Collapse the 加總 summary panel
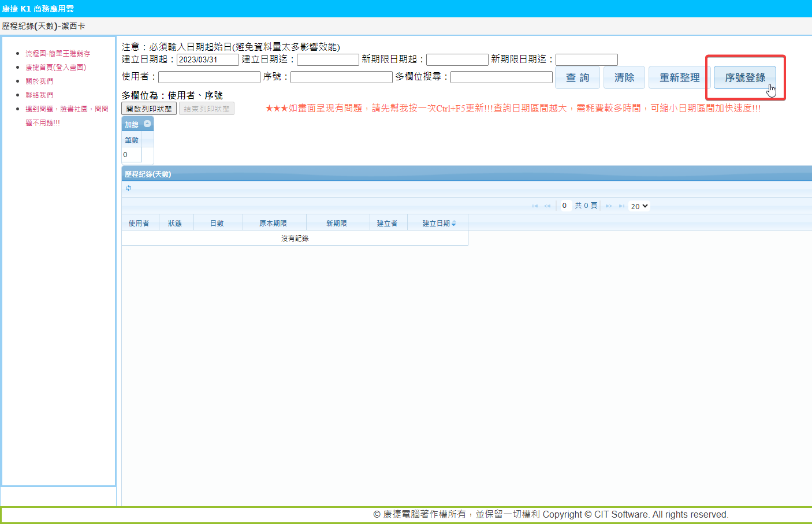 147,124
